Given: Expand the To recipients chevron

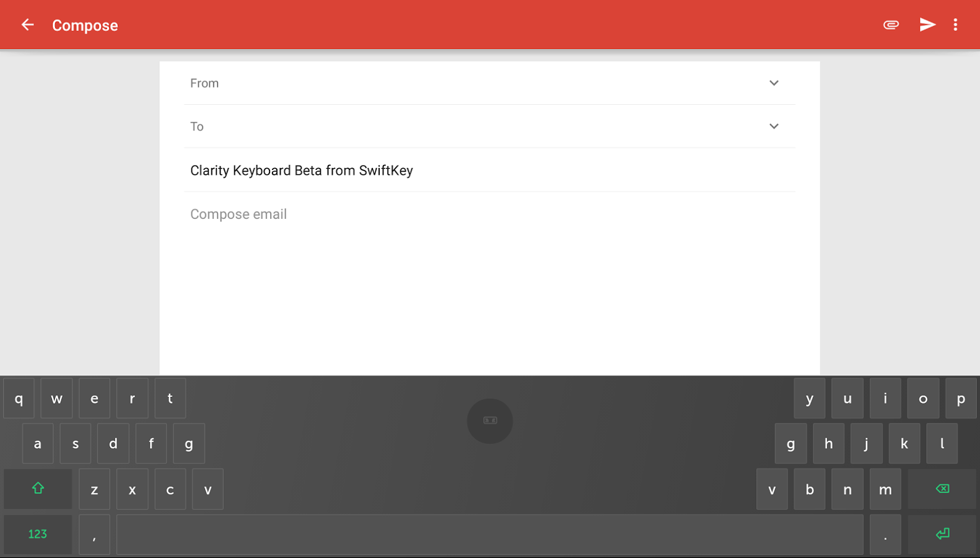Looking at the screenshot, I should pyautogui.click(x=774, y=126).
